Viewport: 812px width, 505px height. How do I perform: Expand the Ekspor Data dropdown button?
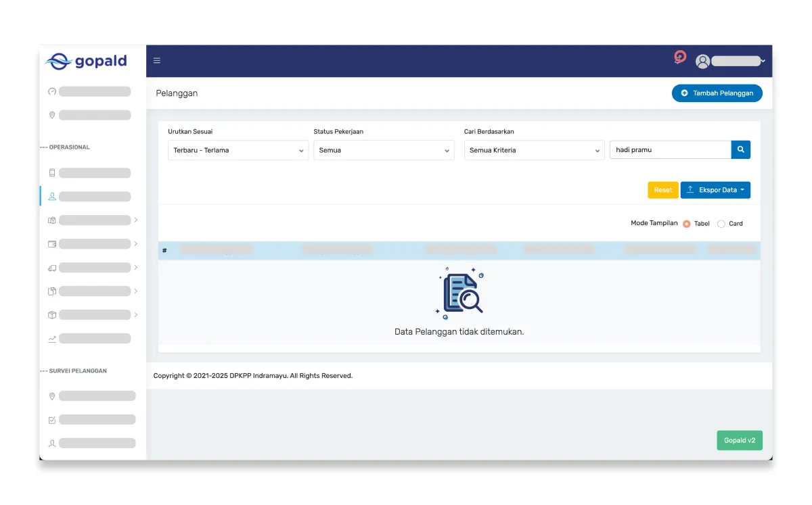tap(715, 190)
